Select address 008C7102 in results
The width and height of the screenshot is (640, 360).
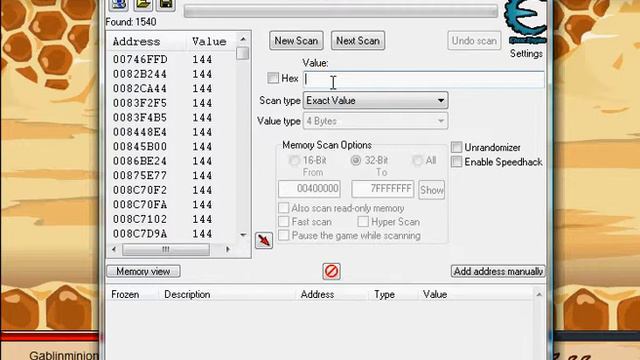coord(140,219)
